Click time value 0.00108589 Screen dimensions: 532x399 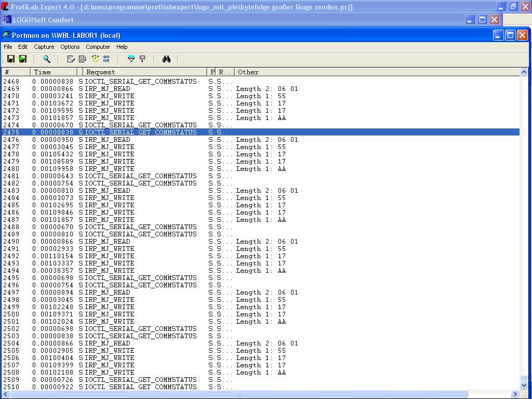pyautogui.click(x=52, y=162)
